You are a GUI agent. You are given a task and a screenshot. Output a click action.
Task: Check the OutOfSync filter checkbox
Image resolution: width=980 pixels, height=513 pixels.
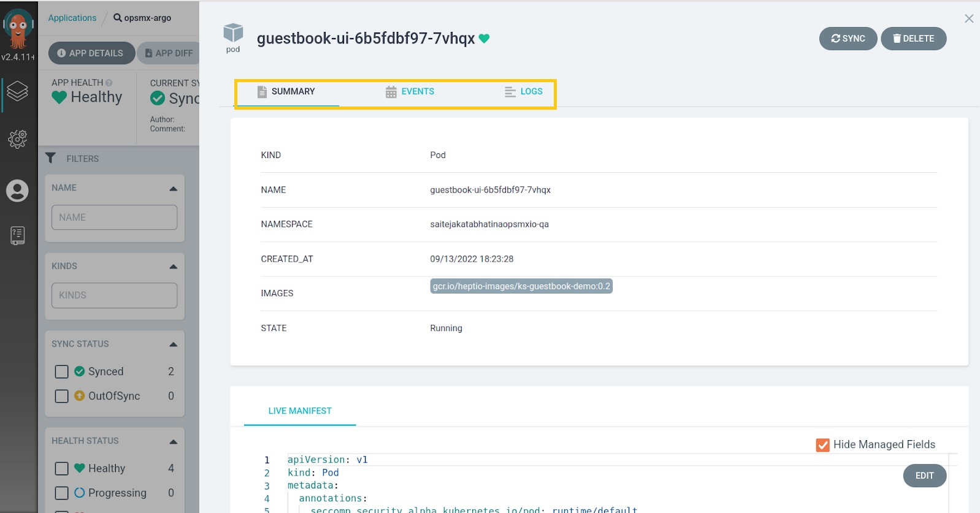click(62, 396)
